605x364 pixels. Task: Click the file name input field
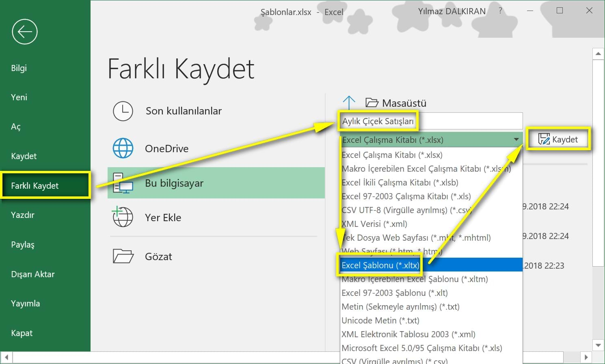coord(431,121)
